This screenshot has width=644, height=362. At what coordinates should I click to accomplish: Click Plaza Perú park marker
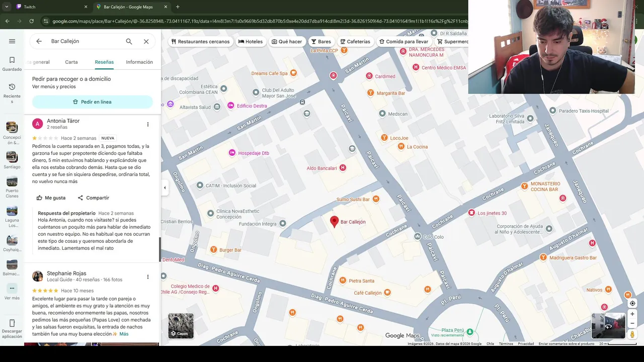[x=470, y=331]
